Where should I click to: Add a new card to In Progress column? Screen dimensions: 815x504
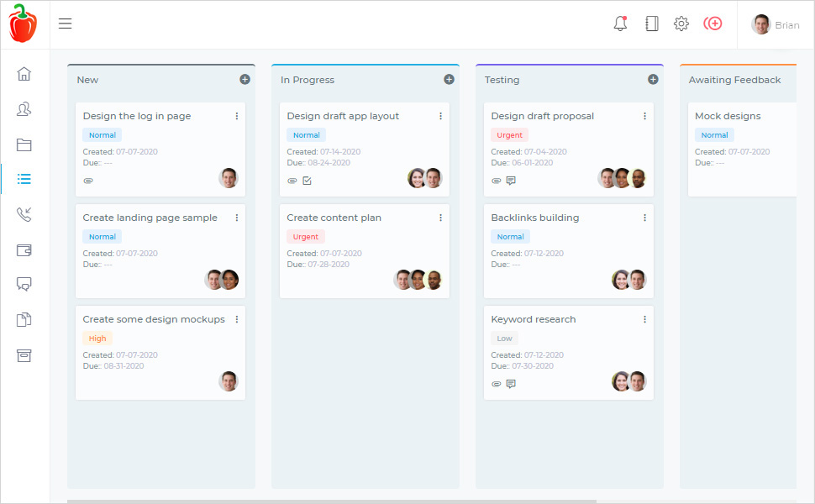(x=449, y=79)
